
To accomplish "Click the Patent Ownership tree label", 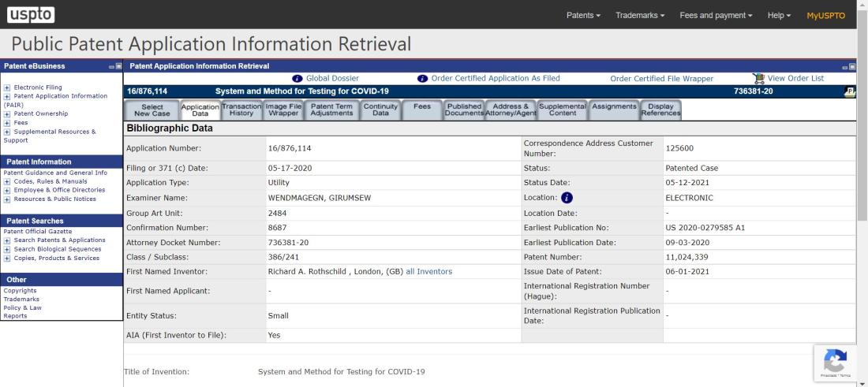I will coord(41,113).
